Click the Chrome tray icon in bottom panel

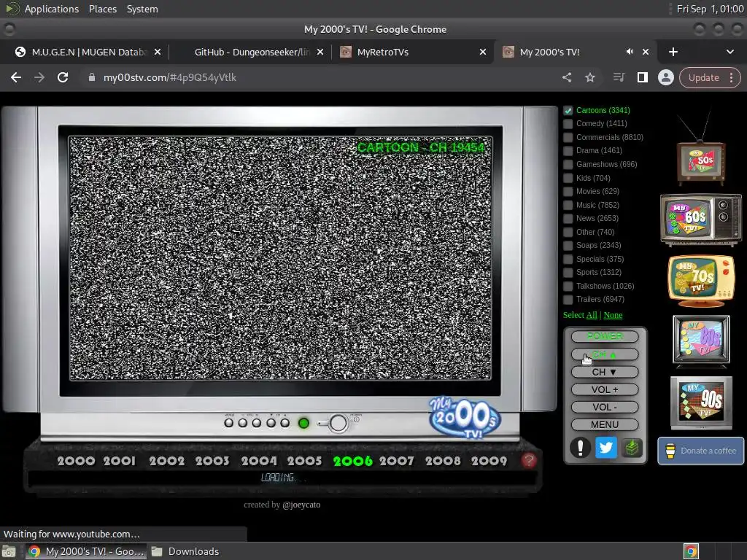click(x=691, y=551)
